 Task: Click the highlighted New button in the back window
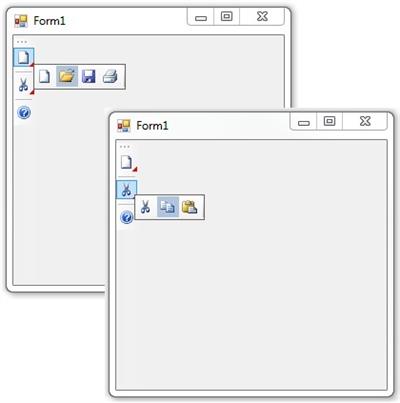point(23,57)
